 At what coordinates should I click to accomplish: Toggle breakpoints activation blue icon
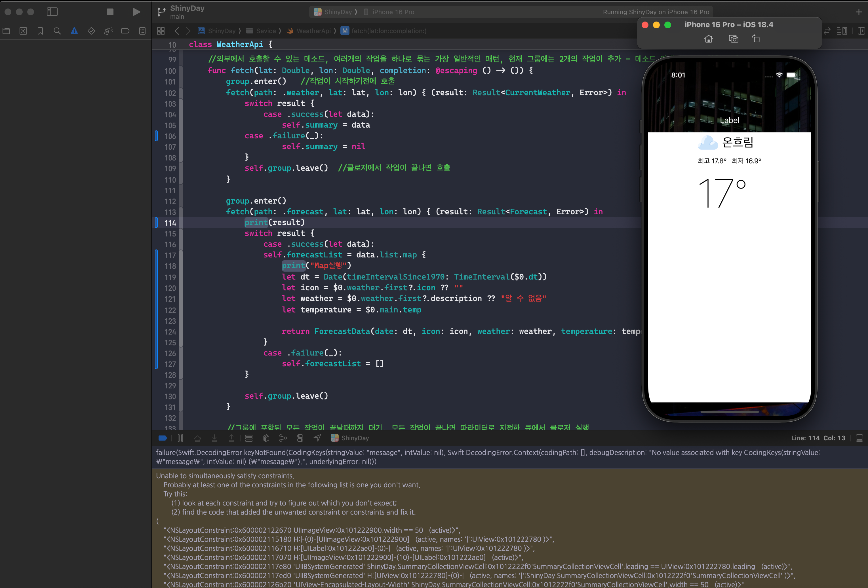pos(163,438)
